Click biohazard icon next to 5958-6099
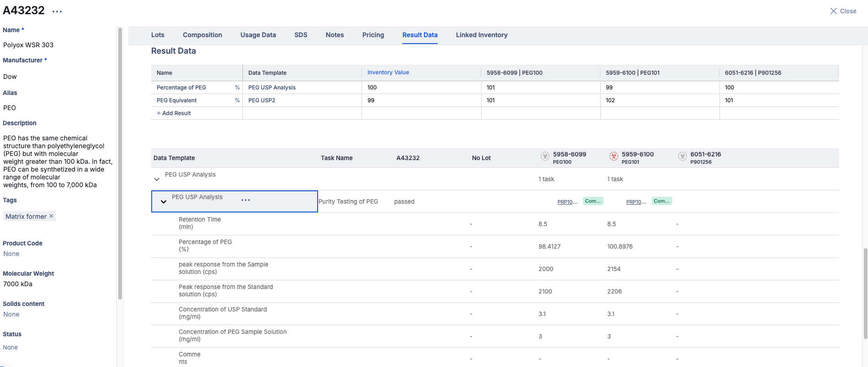 (x=545, y=156)
